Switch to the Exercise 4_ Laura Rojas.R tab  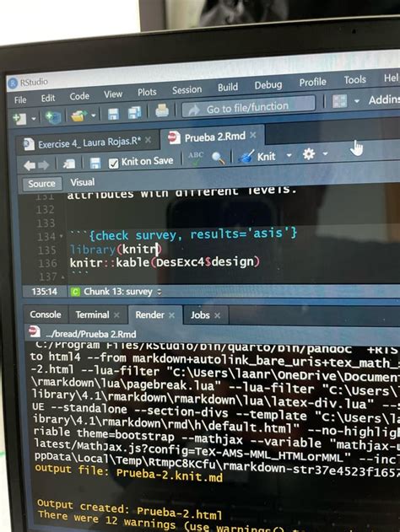point(89,142)
